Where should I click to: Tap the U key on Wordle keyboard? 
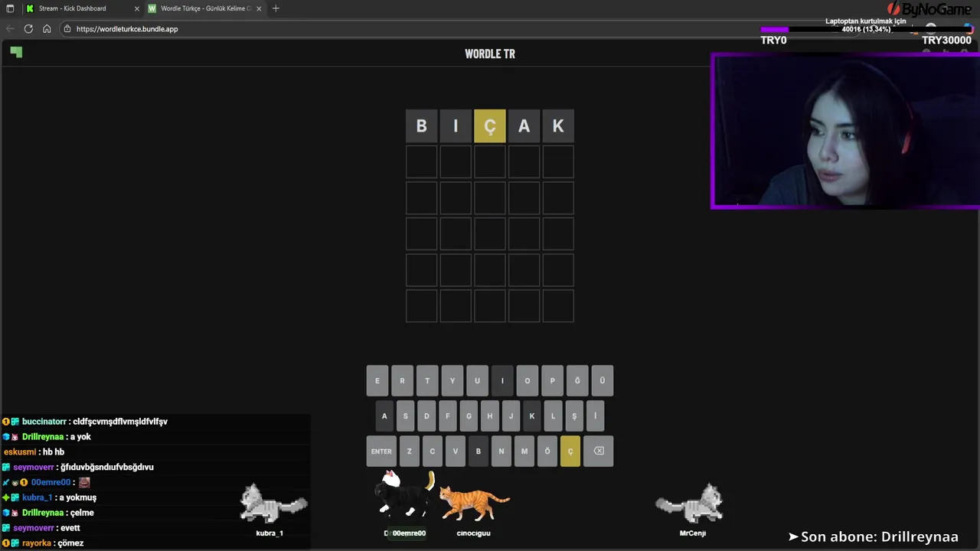pos(477,380)
